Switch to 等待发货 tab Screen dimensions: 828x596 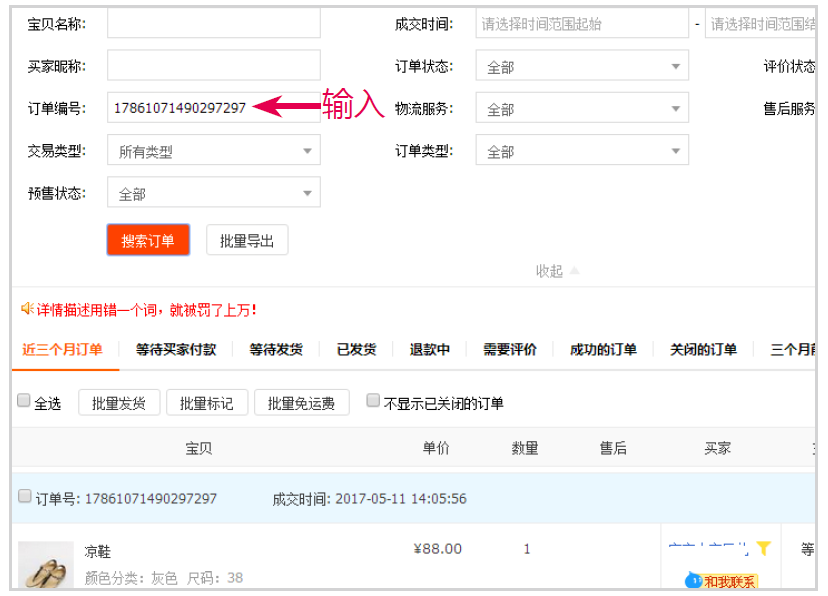click(x=276, y=349)
